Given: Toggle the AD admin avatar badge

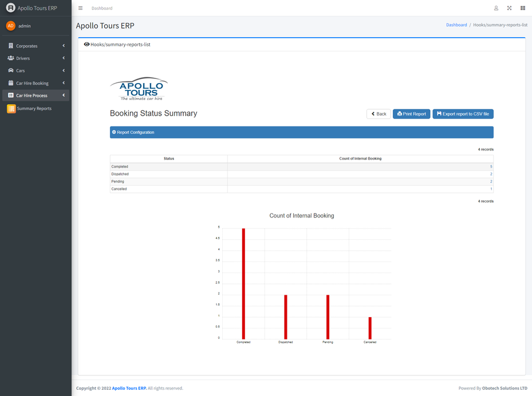Looking at the screenshot, I should pos(10,26).
